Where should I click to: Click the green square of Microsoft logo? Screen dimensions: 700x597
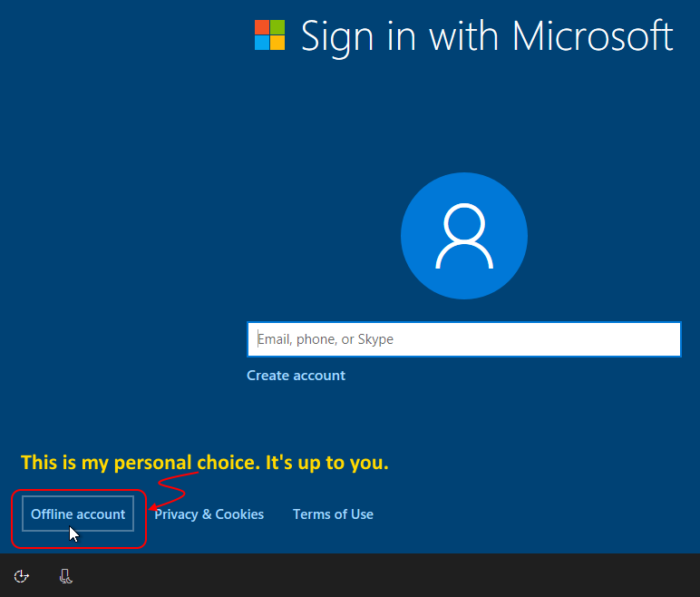(277, 26)
